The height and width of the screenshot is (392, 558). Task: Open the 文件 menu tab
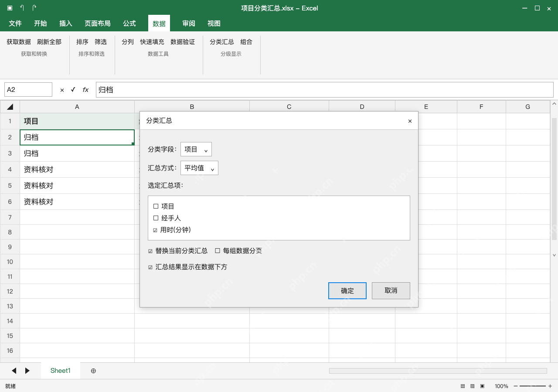click(x=15, y=24)
